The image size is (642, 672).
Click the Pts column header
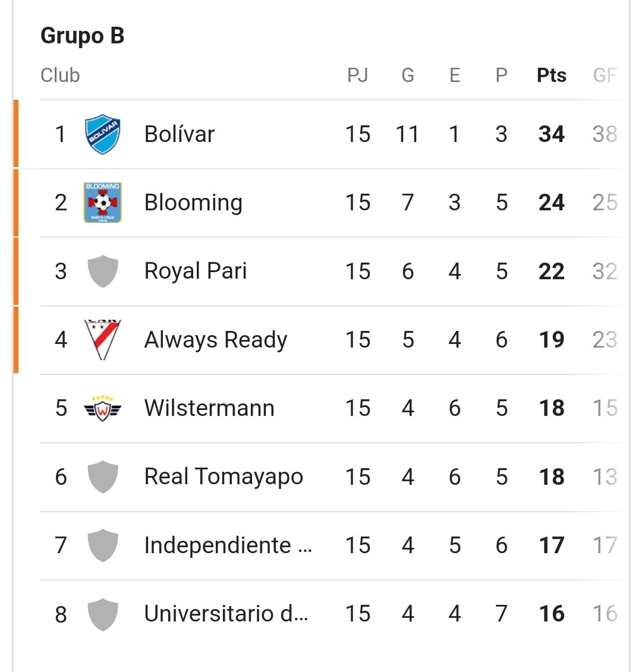point(552,75)
